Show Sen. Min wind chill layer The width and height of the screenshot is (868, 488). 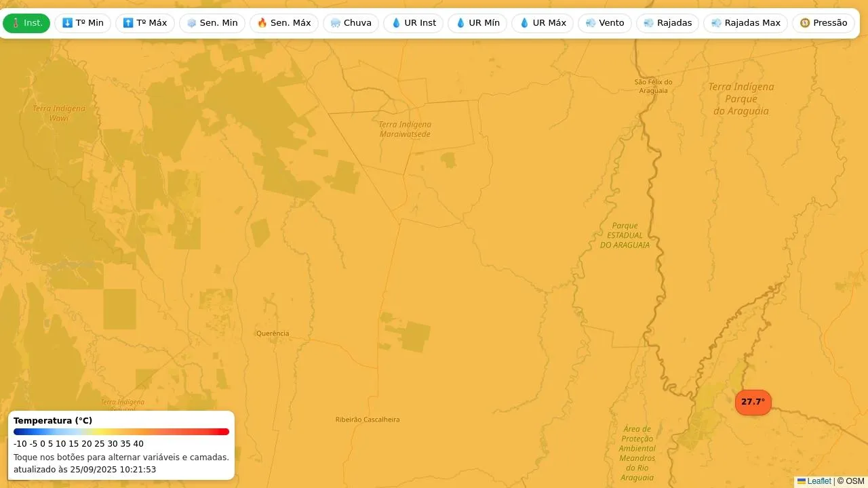[x=212, y=23]
